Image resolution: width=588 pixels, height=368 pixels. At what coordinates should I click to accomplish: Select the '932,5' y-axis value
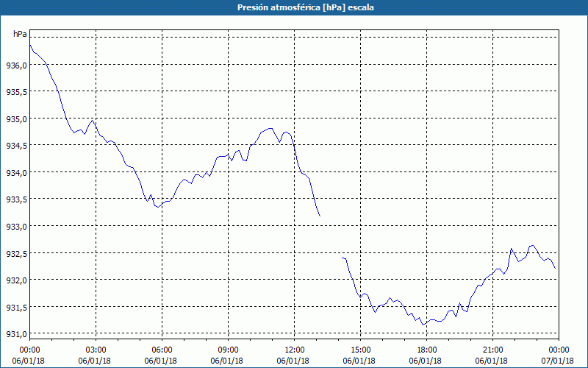coord(16,253)
